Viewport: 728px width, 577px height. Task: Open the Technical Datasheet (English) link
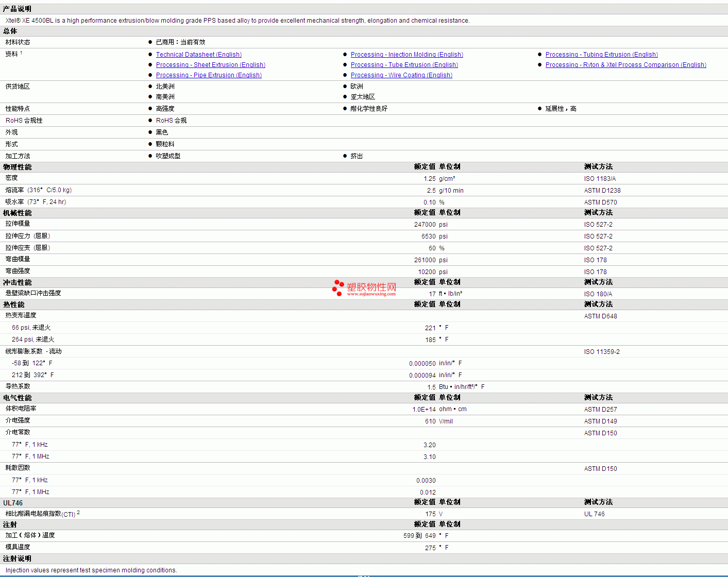[199, 55]
